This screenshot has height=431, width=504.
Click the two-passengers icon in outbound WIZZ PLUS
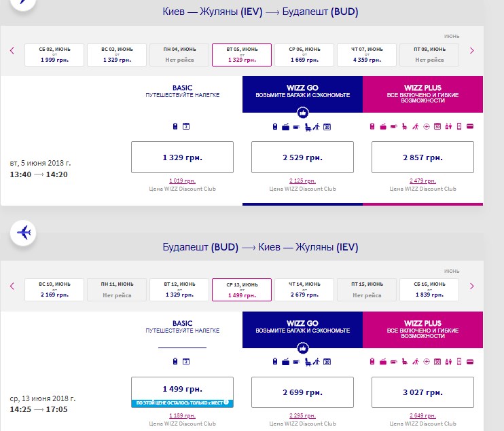[448, 127]
